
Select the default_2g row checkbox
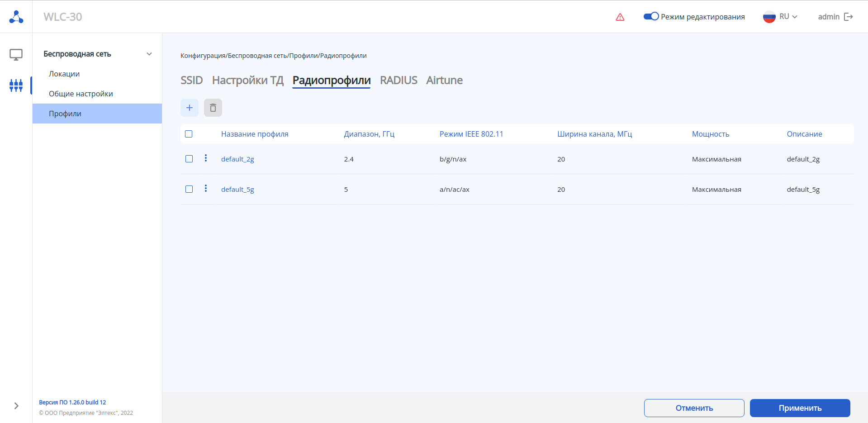tap(189, 159)
